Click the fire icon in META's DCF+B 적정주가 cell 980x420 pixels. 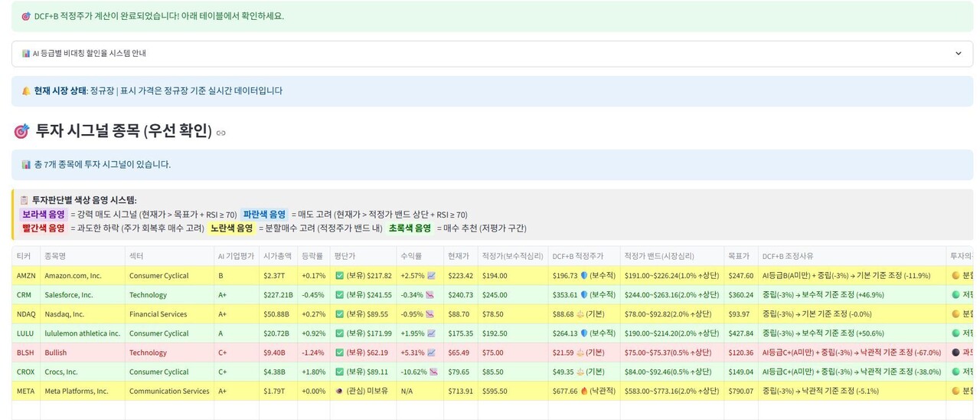[583, 391]
